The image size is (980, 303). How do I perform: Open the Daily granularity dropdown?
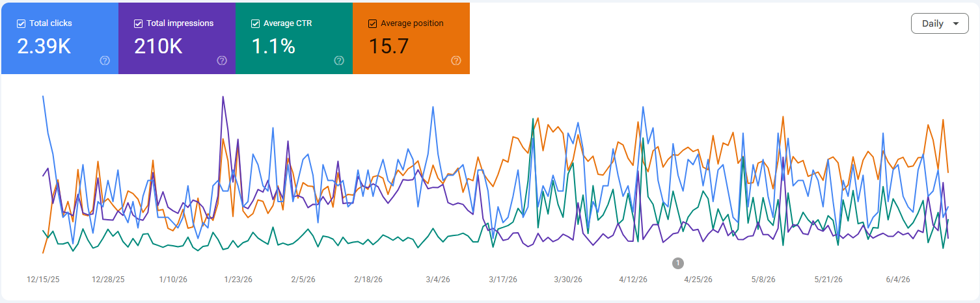pyautogui.click(x=940, y=23)
